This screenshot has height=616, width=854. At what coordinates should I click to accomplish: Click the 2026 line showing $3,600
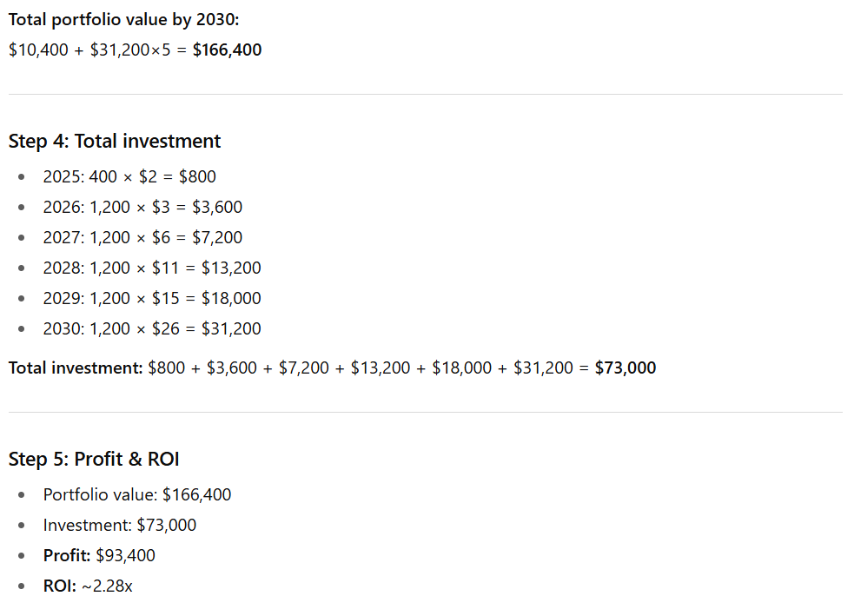142,207
